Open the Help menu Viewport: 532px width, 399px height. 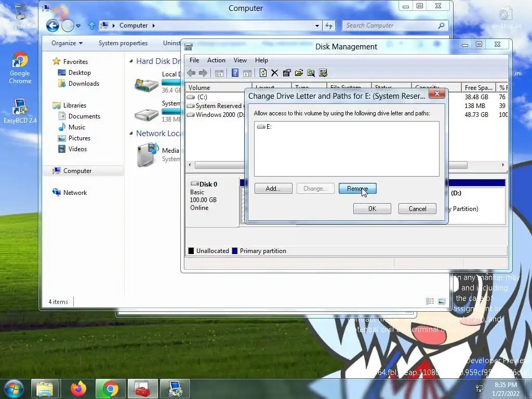pos(261,60)
